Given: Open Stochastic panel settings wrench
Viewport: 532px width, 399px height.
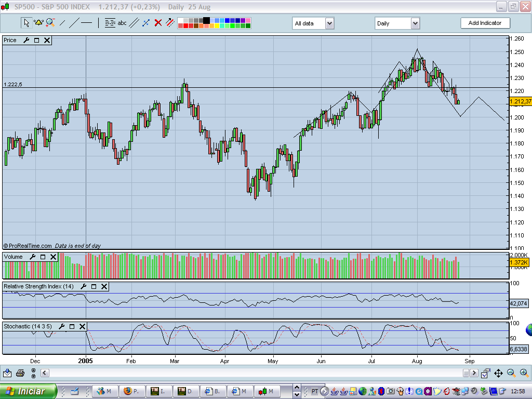Looking at the screenshot, I should [62, 327].
